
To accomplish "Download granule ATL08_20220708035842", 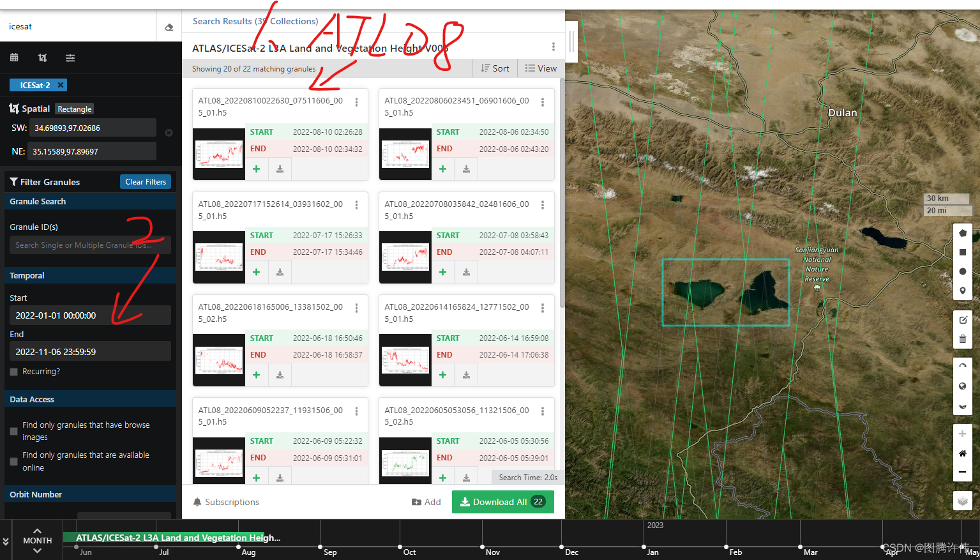I will [x=466, y=272].
